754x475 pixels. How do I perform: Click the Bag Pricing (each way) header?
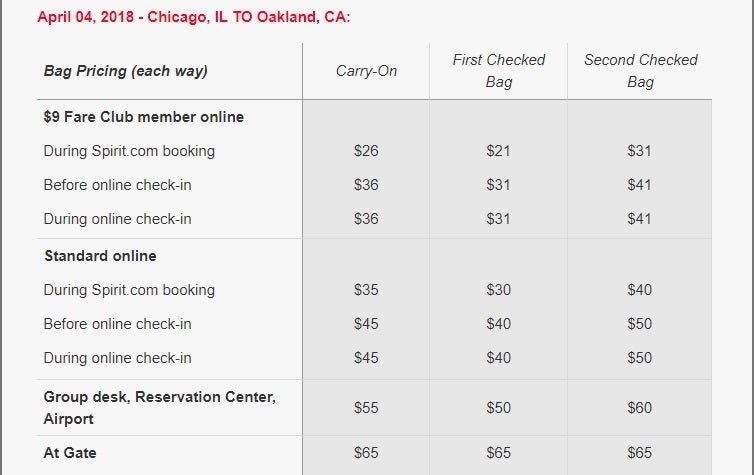(x=126, y=71)
